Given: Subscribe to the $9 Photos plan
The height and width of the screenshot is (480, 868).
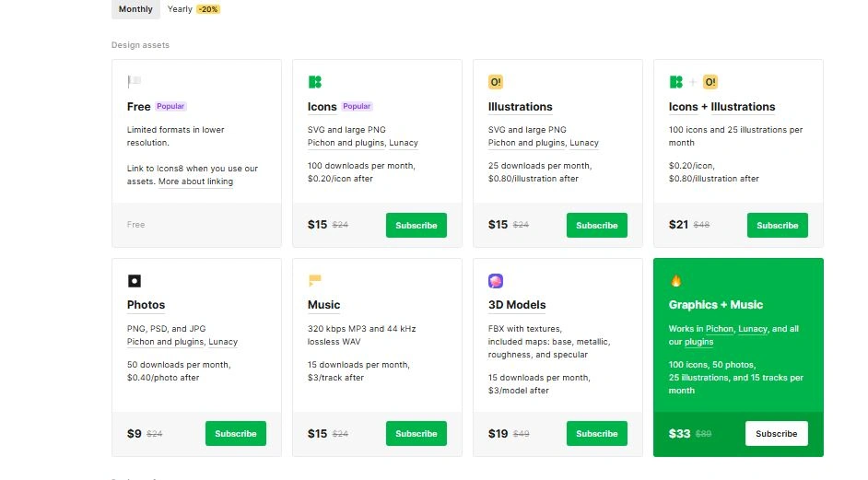Looking at the screenshot, I should pyautogui.click(x=236, y=434).
